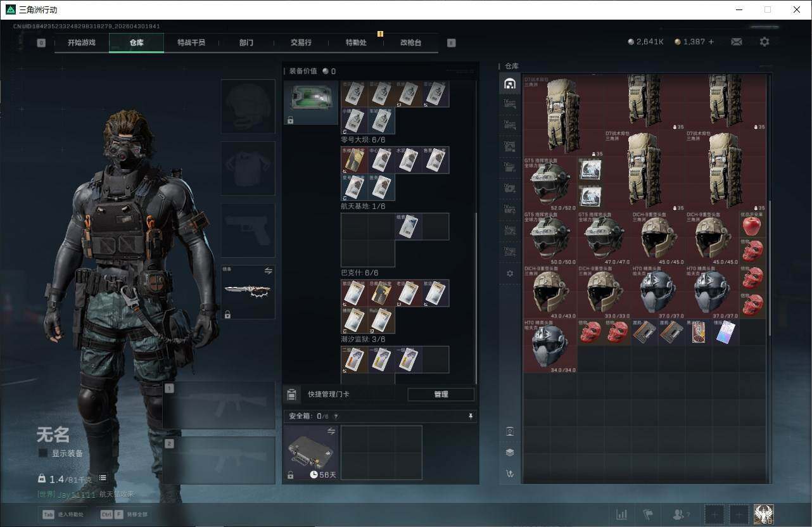Click the 巴克什: 6/6 label

(x=359, y=273)
